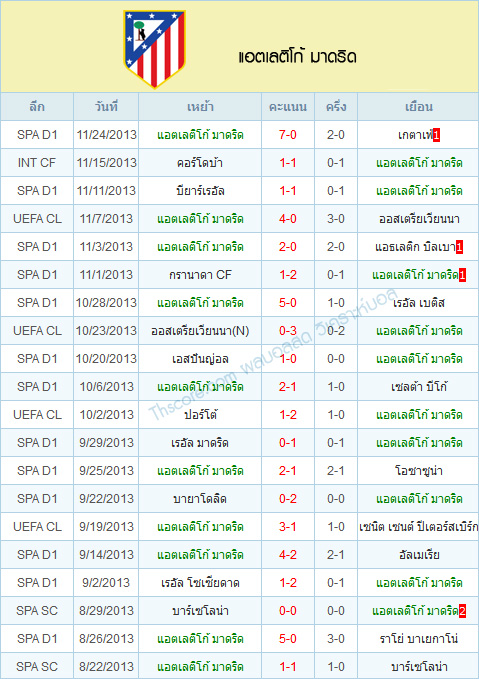Click halftime score 0-2 on 10/23/2013
The width and height of the screenshot is (479, 679).
336,331
